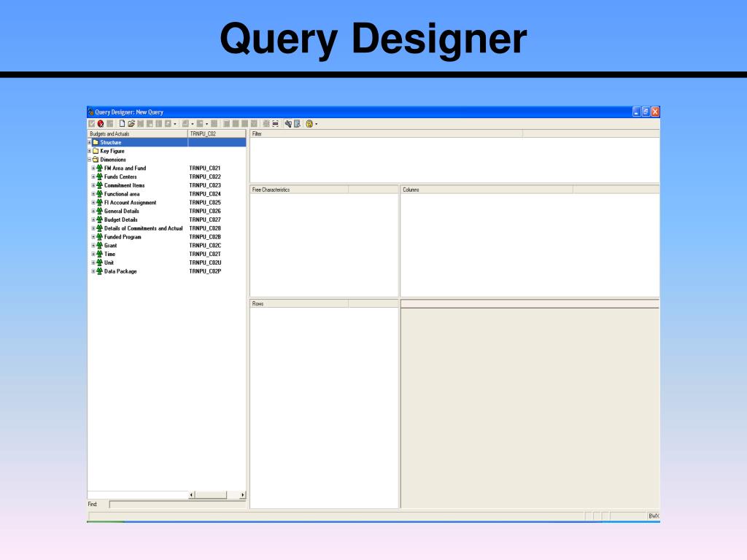Click the FI Account Assignment dimension icon
747x560 pixels.
(x=99, y=203)
